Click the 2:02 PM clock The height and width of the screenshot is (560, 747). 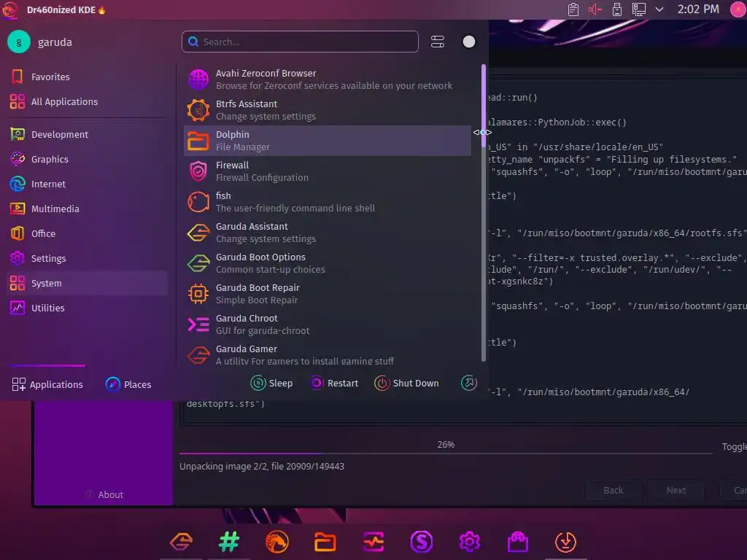coord(698,9)
